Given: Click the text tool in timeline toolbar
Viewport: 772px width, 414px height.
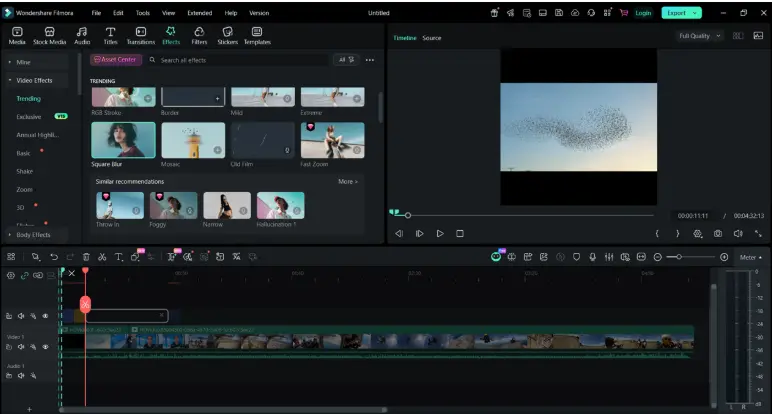Looking at the screenshot, I should [x=118, y=257].
